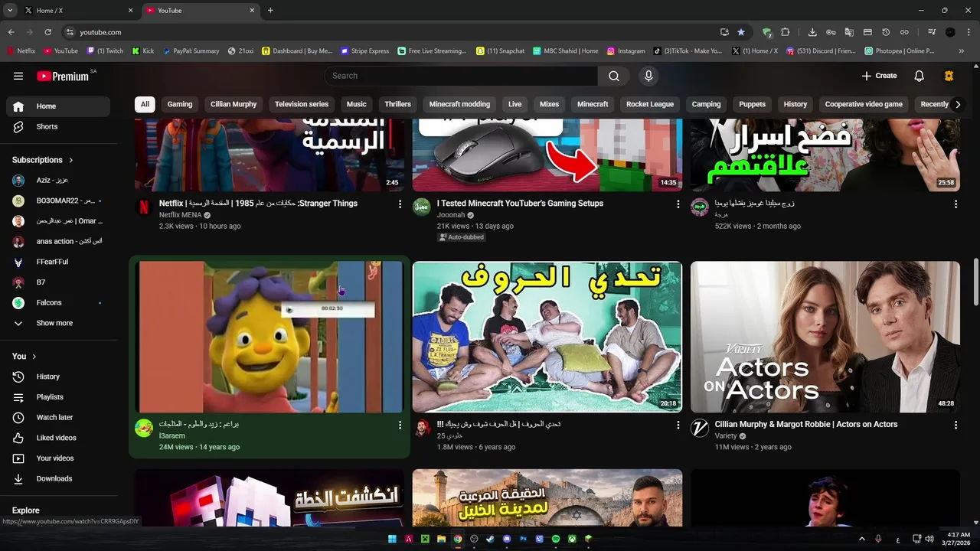Show hidden system tray icons
Screen dimensions: 980x551
(x=861, y=539)
